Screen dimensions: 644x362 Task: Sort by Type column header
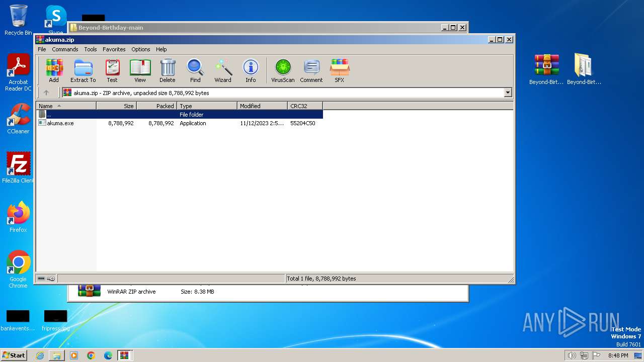coord(207,106)
